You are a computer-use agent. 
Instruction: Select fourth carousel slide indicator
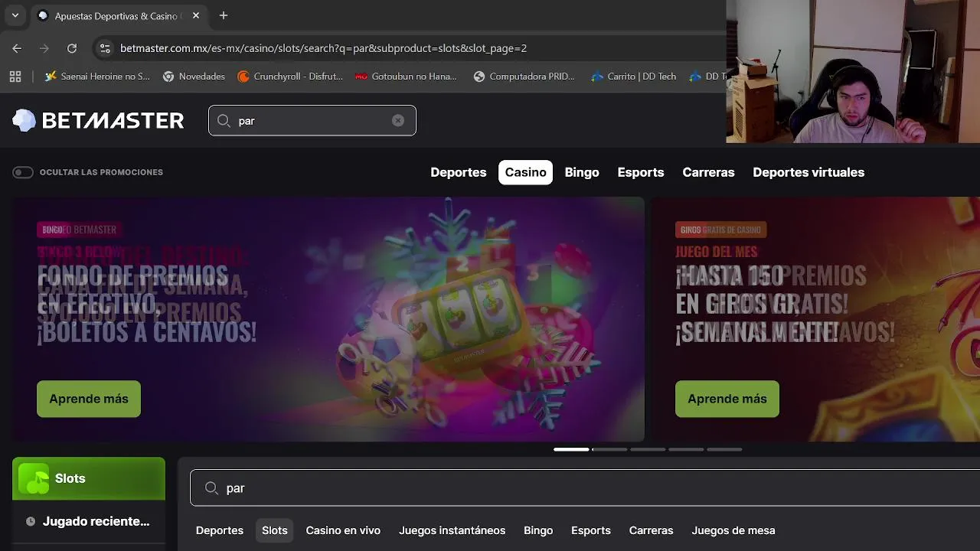[x=686, y=449]
